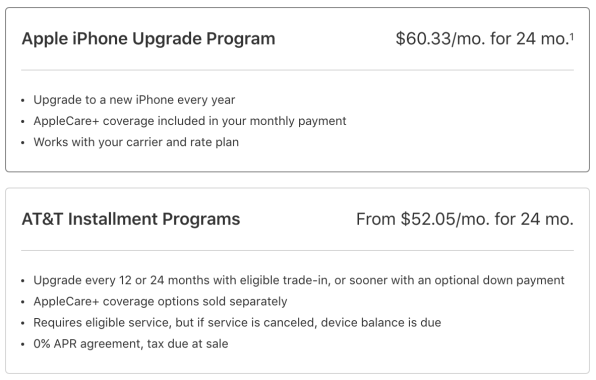596x380 pixels.
Task: Click 'Upgrade every 12 or 24 months' bullet
Action: [299, 280]
